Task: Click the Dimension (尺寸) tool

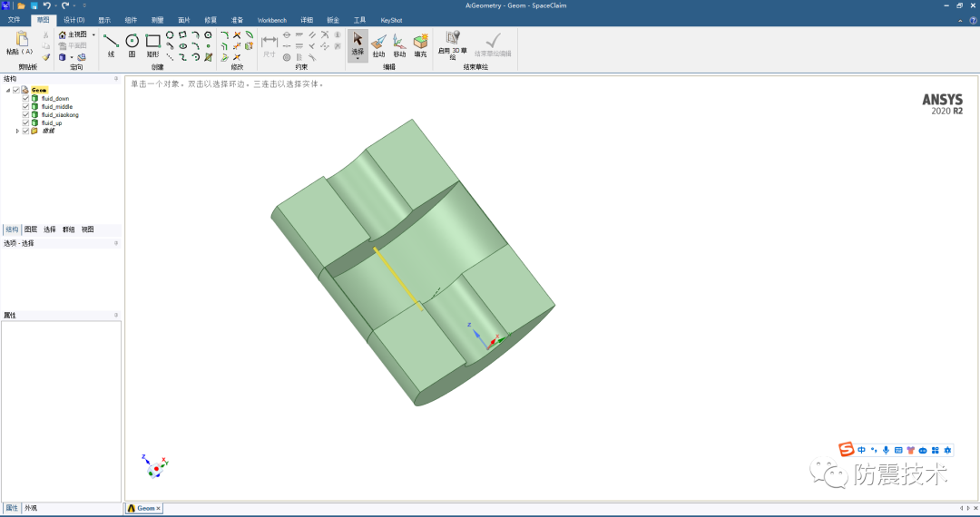Action: click(x=269, y=45)
